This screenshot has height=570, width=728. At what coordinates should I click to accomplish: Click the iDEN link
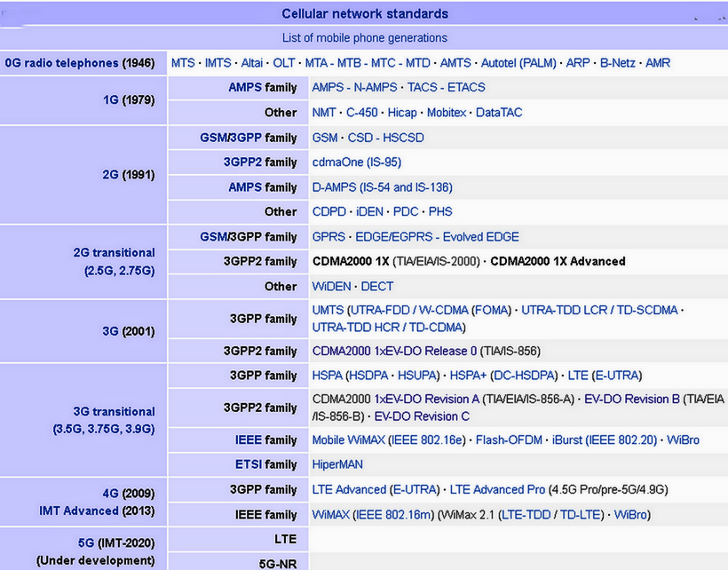[369, 212]
